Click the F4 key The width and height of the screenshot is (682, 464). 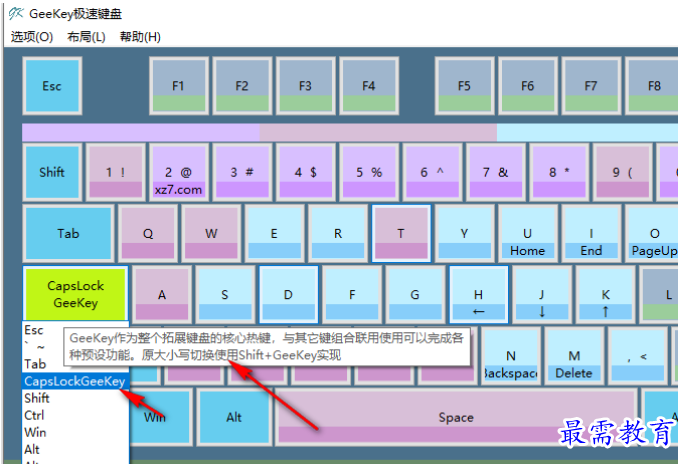click(369, 86)
